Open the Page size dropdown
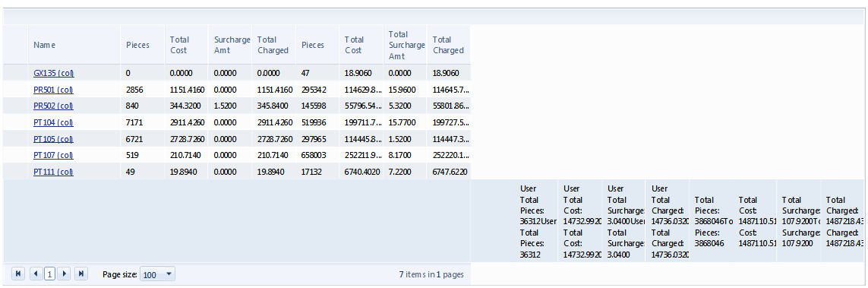This screenshot has height=288, width=868. tap(169, 274)
